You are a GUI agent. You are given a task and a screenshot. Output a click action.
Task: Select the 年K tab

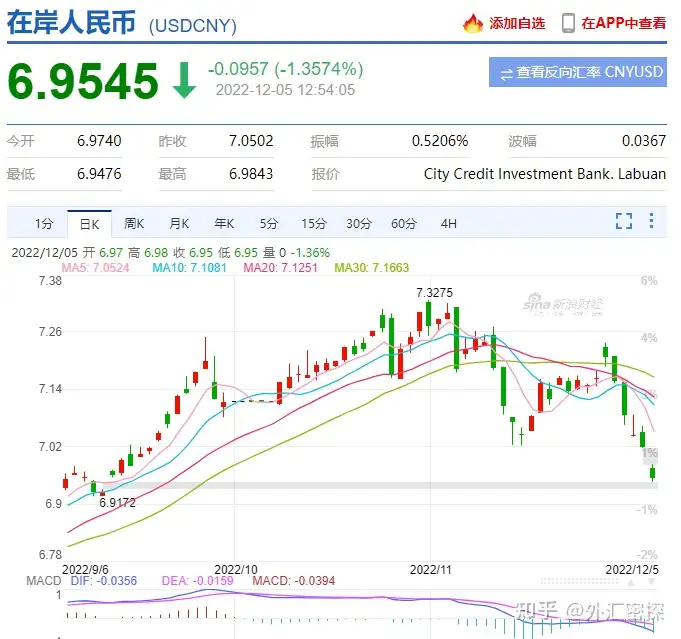coord(224,224)
